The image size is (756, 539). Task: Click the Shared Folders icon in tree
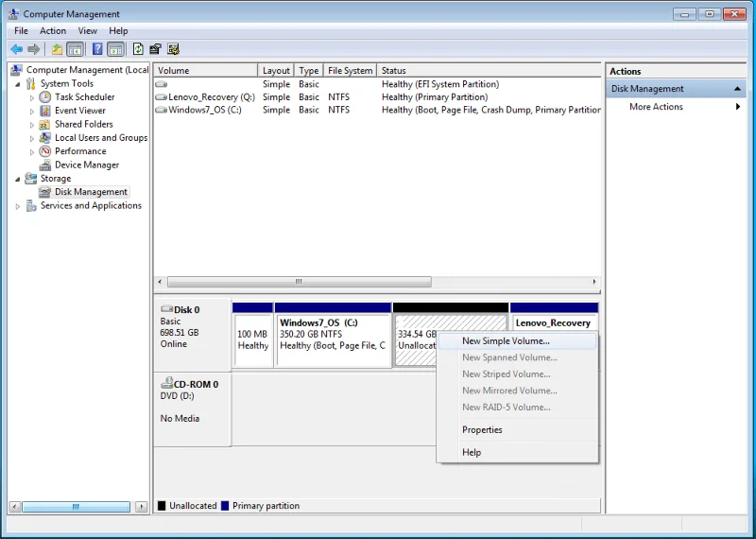(44, 124)
